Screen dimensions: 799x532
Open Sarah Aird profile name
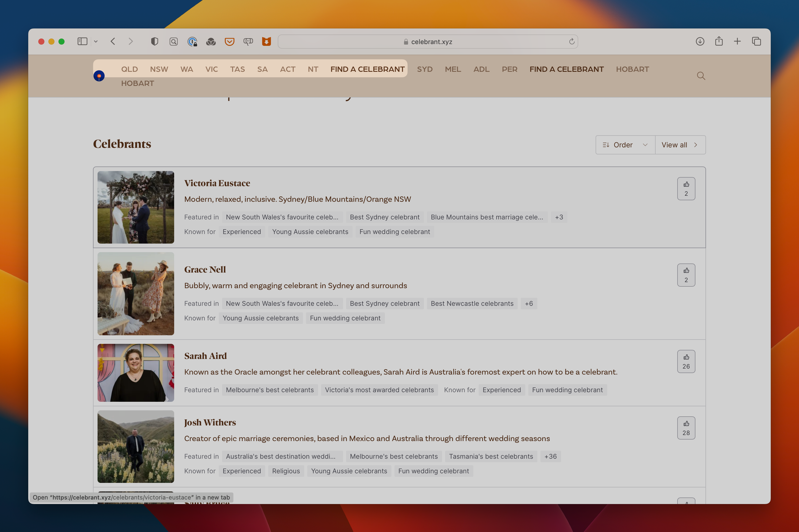coord(205,356)
